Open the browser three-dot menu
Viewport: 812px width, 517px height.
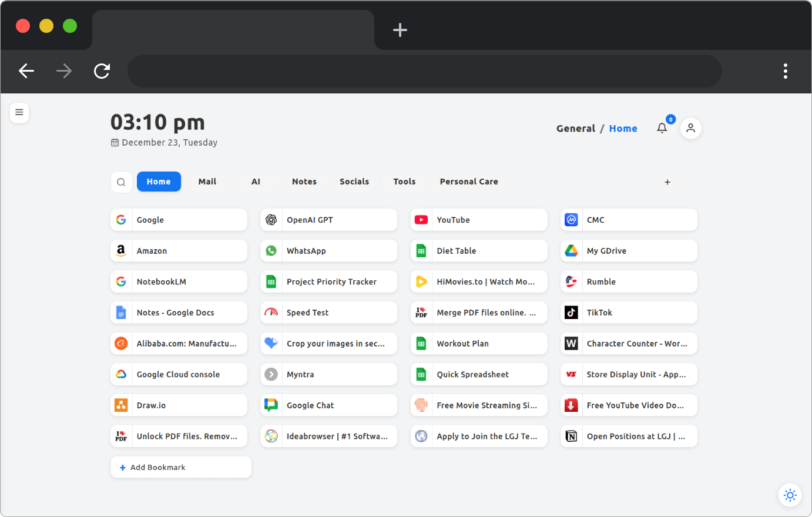coord(785,71)
